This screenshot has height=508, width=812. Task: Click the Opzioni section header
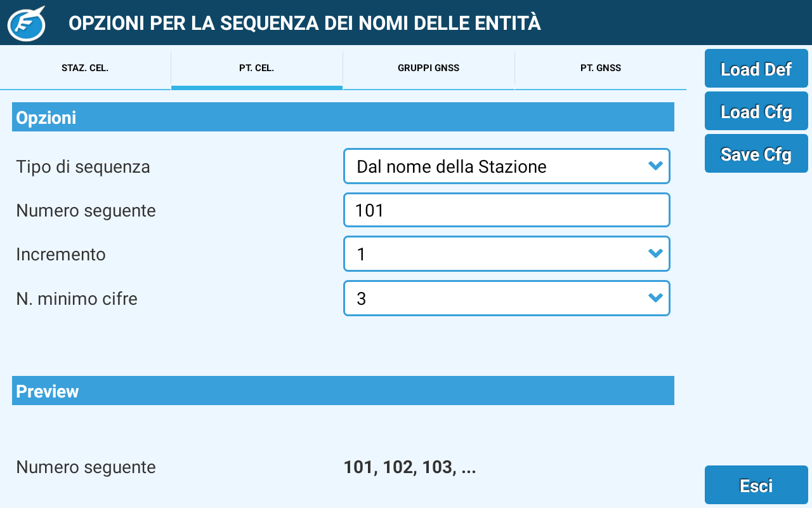tap(343, 117)
